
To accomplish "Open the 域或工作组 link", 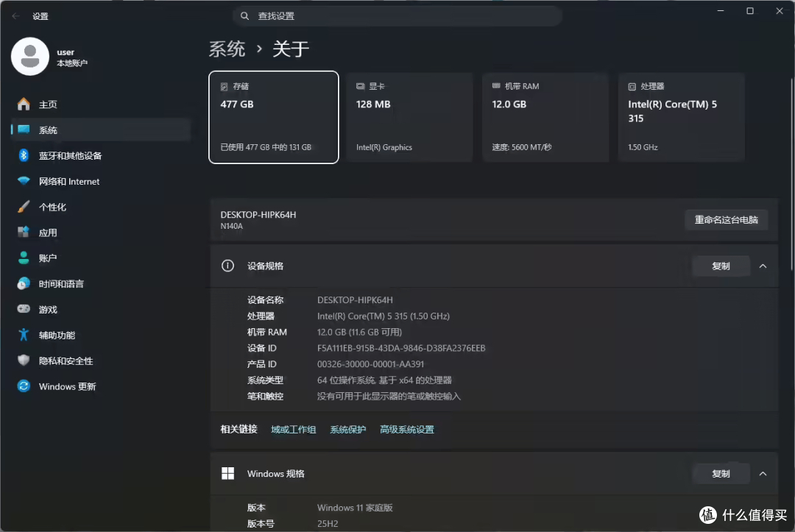I will (293, 430).
